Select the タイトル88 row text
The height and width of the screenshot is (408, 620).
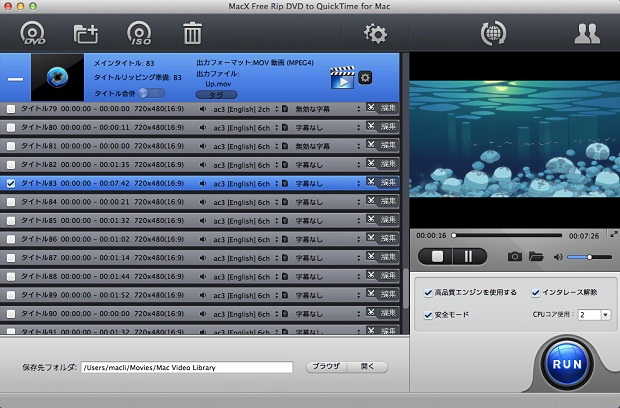click(102, 276)
